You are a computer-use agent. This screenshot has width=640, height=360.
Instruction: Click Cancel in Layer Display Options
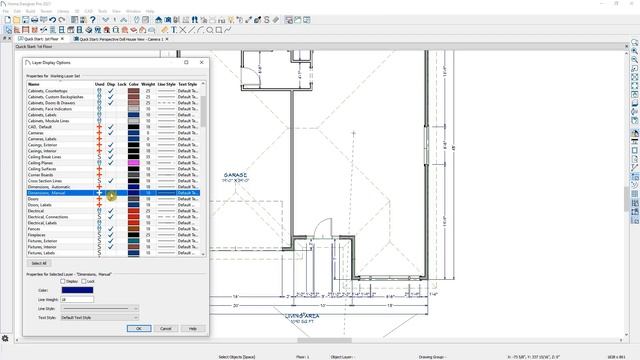click(x=166, y=329)
